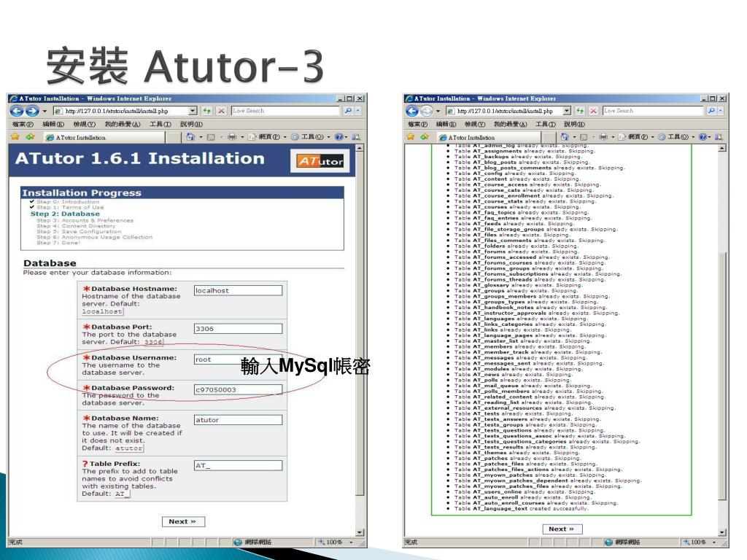Click 'Table AT_language_text created successfully' line
This screenshot has width=747, height=560.
tap(521, 508)
